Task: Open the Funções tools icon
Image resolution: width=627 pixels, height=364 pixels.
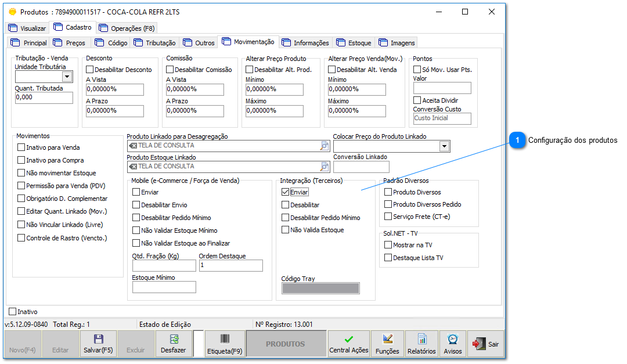Action: [387, 340]
